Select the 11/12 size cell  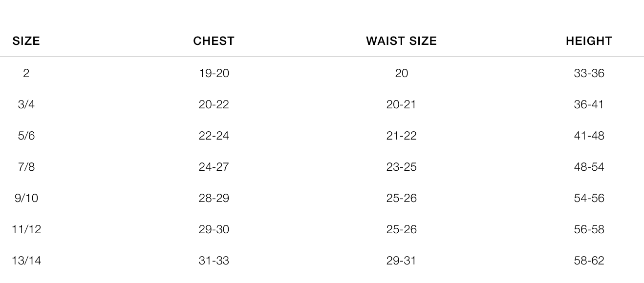(26, 229)
